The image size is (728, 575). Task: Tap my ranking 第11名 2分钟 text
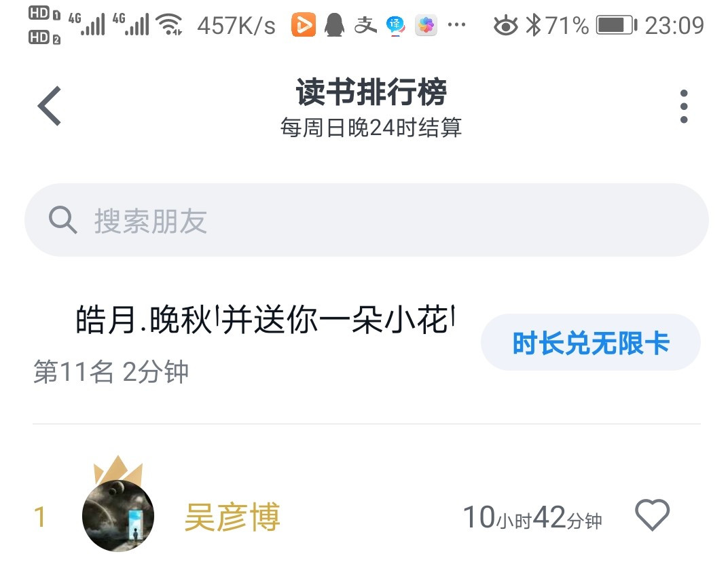tap(111, 372)
